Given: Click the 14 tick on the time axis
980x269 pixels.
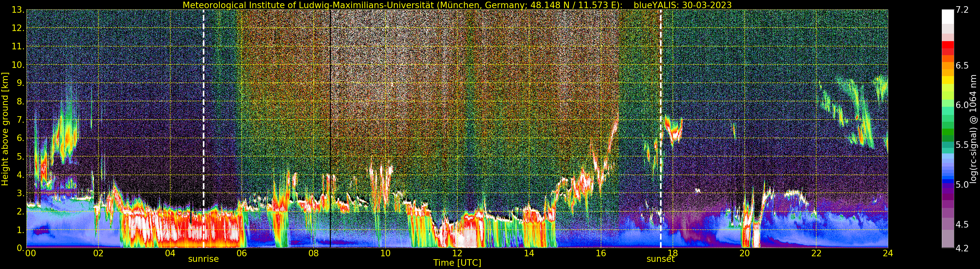Looking at the screenshot, I should (529, 253).
